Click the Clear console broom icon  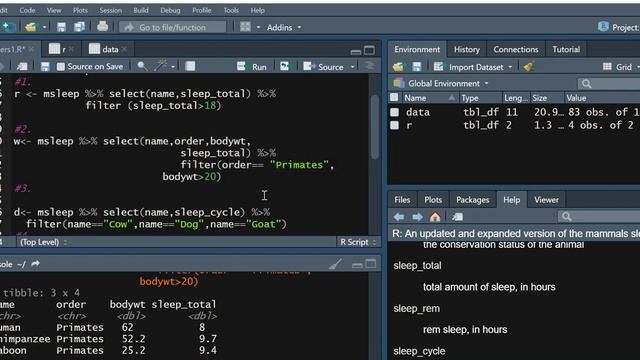pos(335,264)
